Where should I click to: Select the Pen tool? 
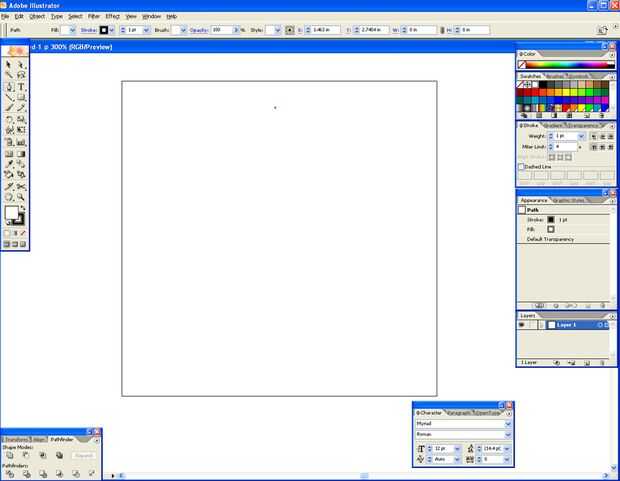click(x=9, y=87)
